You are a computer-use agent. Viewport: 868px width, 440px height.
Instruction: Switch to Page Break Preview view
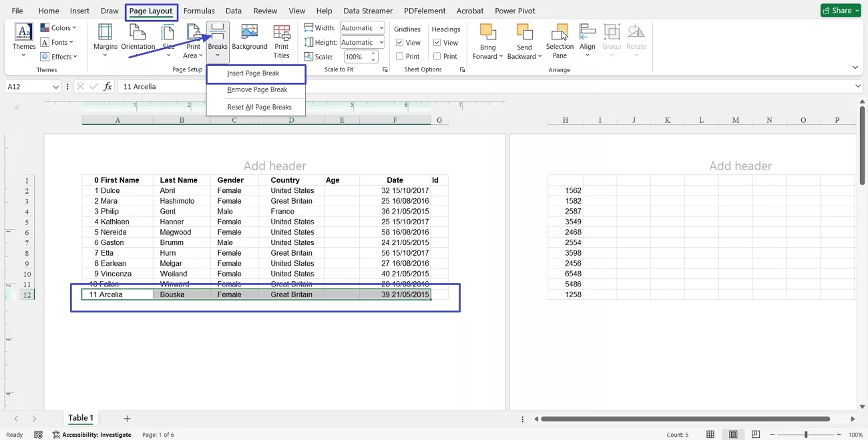click(x=756, y=434)
